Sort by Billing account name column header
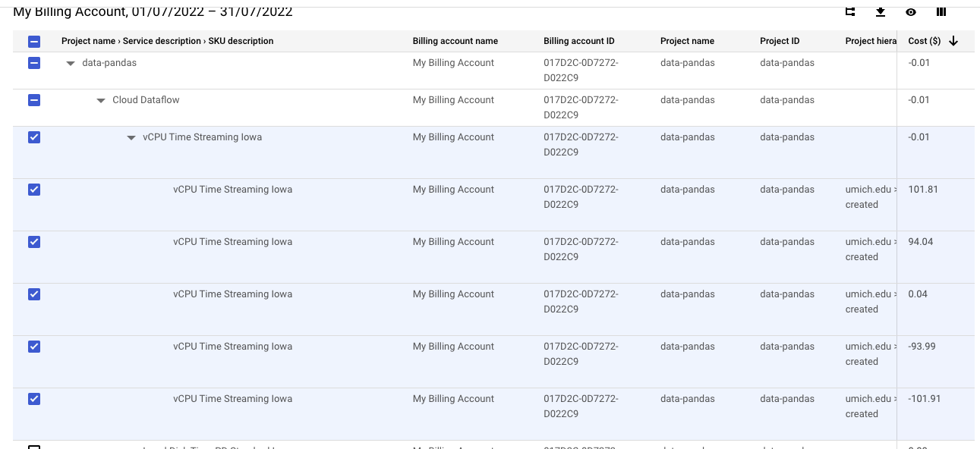 pos(455,41)
